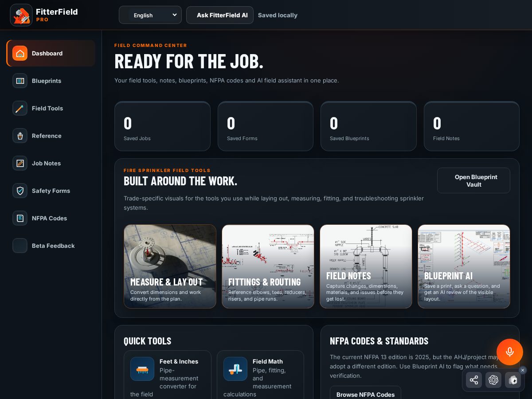Open the Beta Feedback sidebar icon

click(x=20, y=246)
